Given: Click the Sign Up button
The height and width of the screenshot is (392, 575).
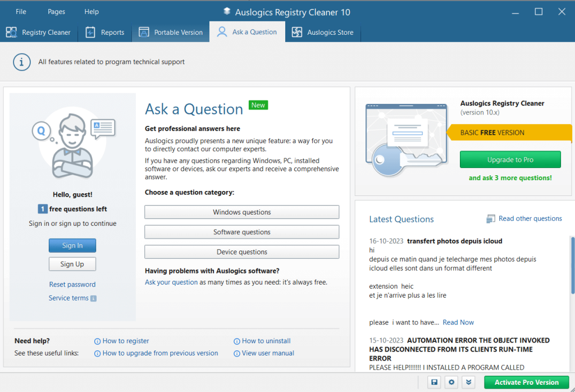Looking at the screenshot, I should (x=72, y=264).
